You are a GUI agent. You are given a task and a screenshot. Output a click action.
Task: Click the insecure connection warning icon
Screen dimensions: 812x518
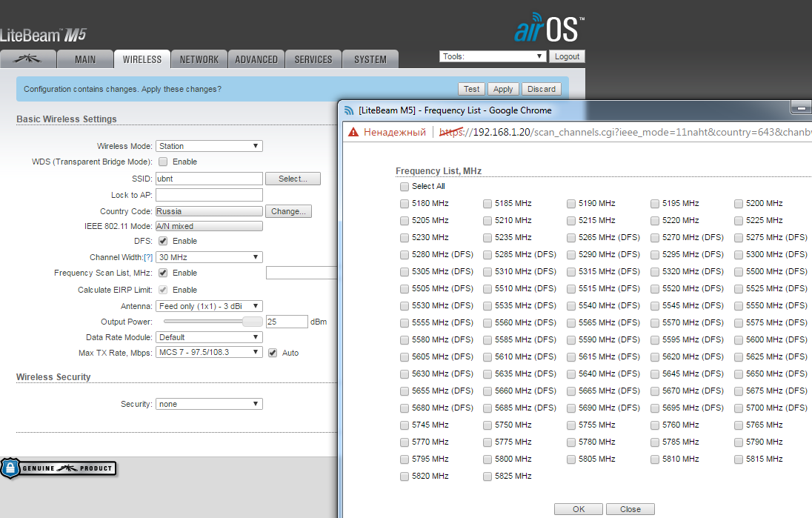click(x=353, y=132)
